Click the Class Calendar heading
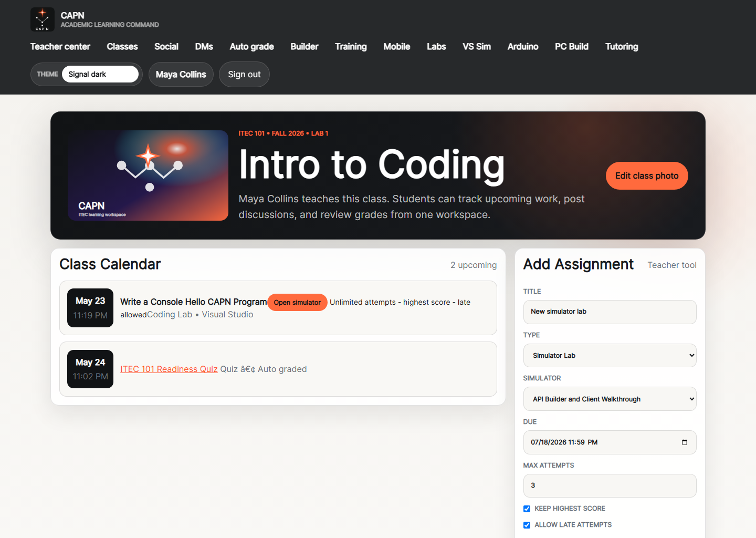This screenshot has height=538, width=756. 110,264
